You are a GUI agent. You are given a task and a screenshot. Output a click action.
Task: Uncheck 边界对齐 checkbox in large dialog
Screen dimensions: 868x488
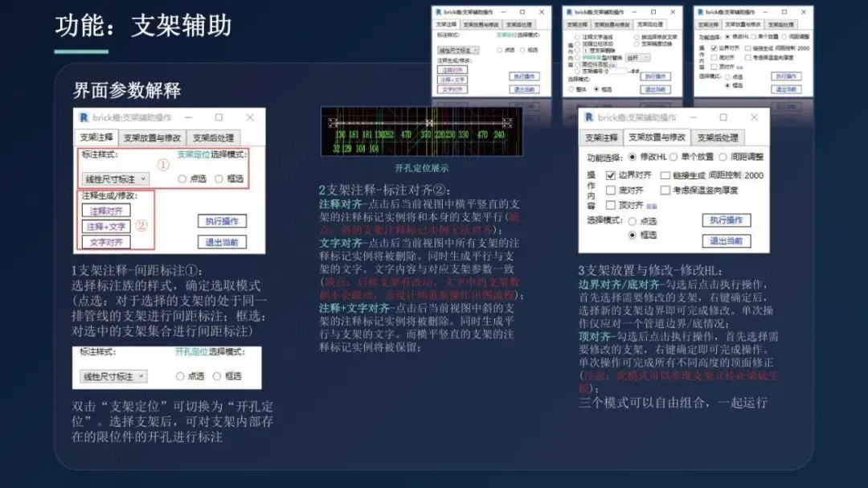pos(611,175)
